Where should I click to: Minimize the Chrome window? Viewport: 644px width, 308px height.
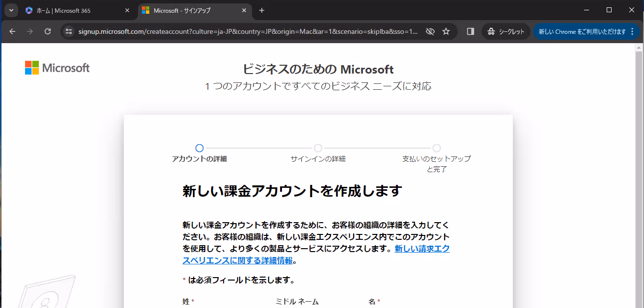[x=586, y=10]
